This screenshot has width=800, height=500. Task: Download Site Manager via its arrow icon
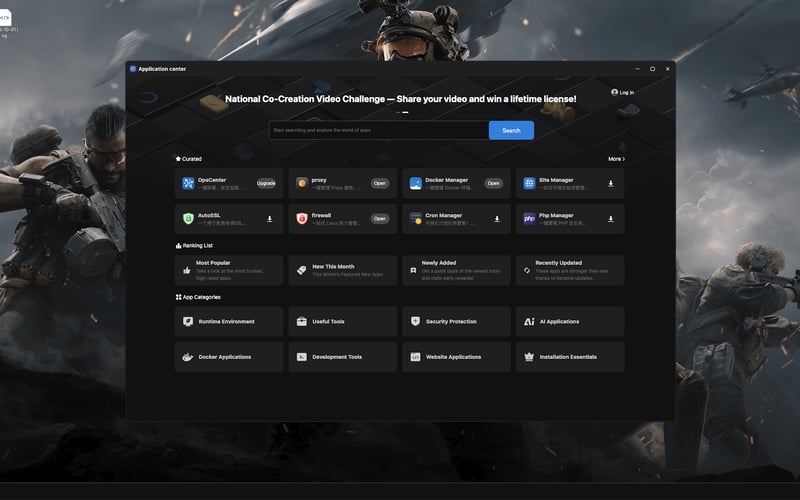pos(611,184)
